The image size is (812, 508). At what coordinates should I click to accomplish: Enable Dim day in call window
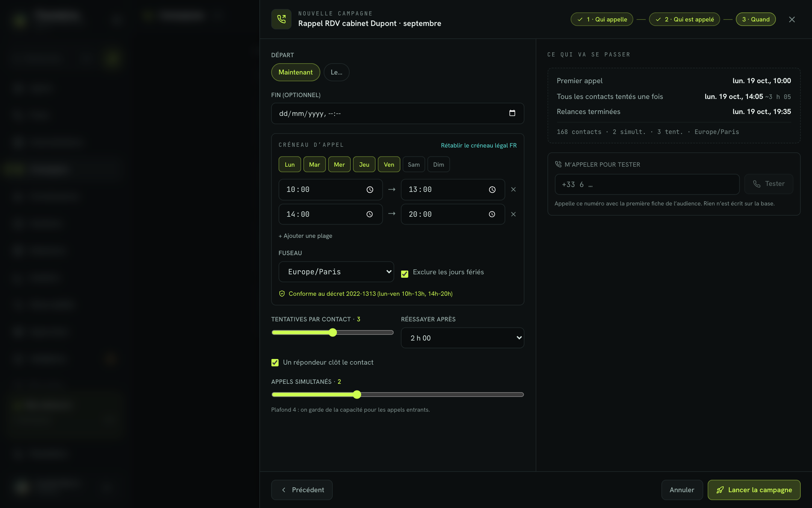(438, 164)
